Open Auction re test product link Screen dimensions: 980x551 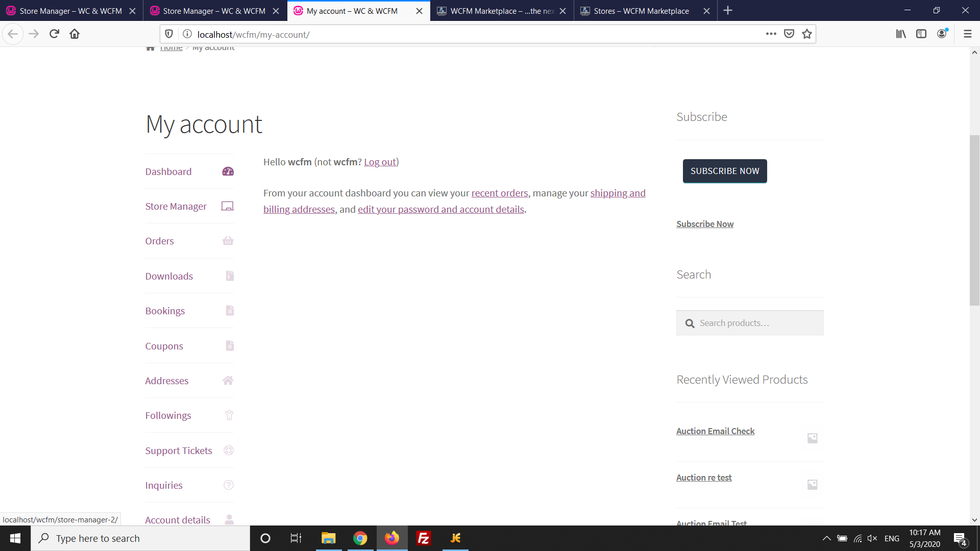pyautogui.click(x=704, y=478)
